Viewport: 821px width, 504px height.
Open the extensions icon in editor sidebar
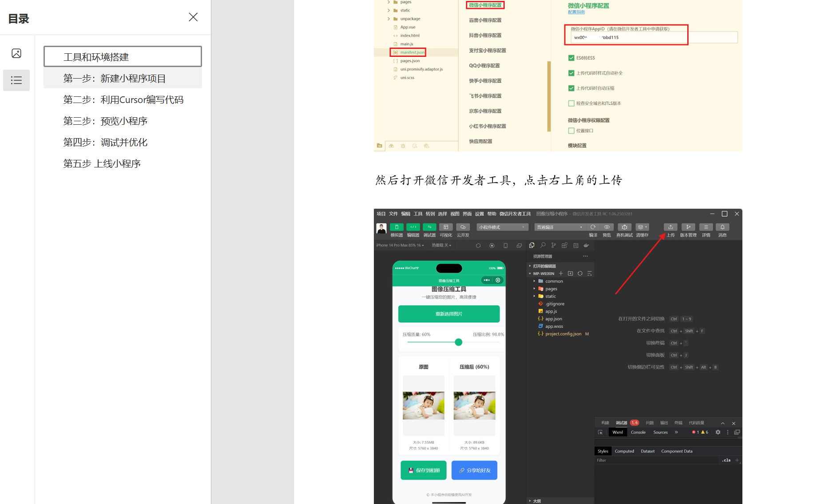[x=564, y=245]
